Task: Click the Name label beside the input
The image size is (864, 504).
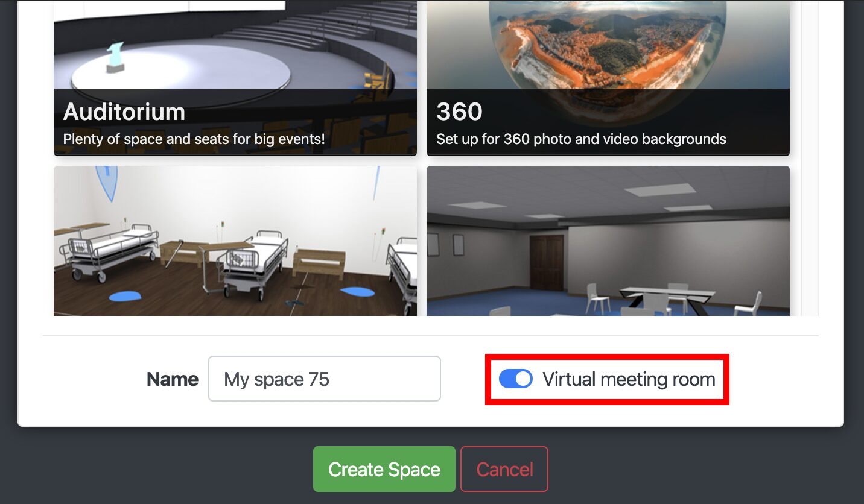Action: [x=173, y=379]
